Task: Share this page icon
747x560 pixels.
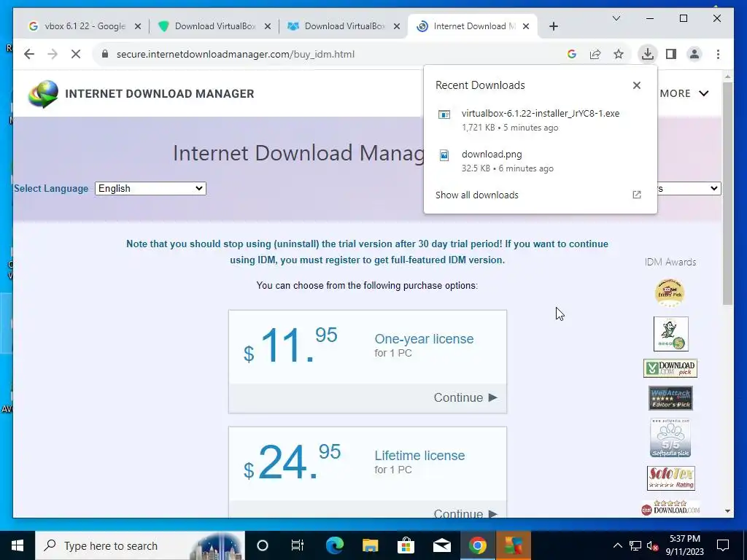Action: pos(595,54)
